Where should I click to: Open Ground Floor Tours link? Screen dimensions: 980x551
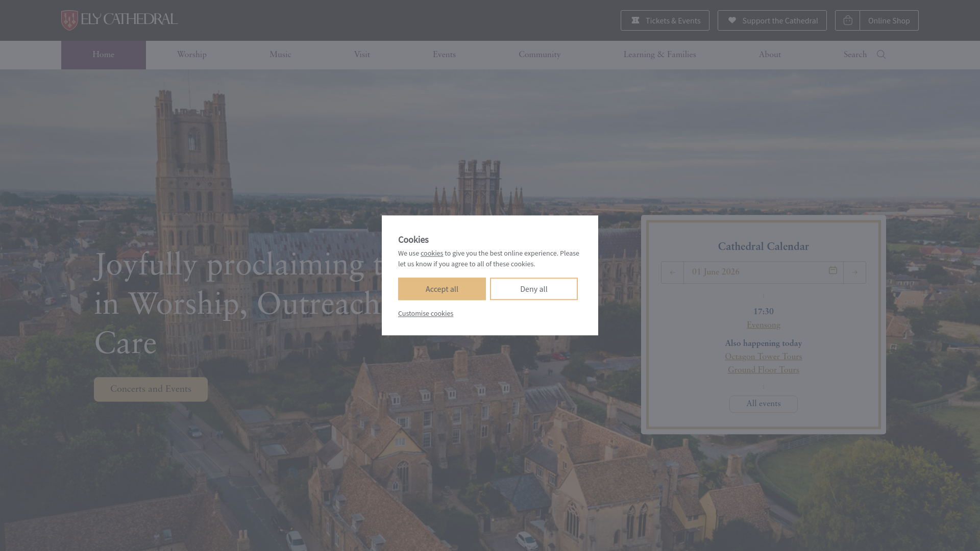(764, 370)
